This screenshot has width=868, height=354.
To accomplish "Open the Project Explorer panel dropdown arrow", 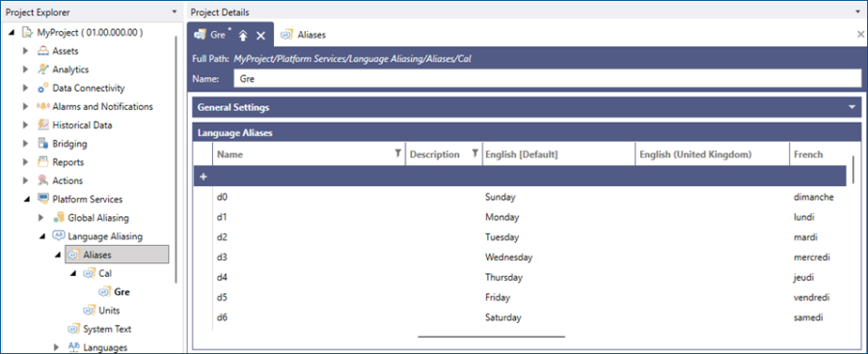I will coord(175,12).
